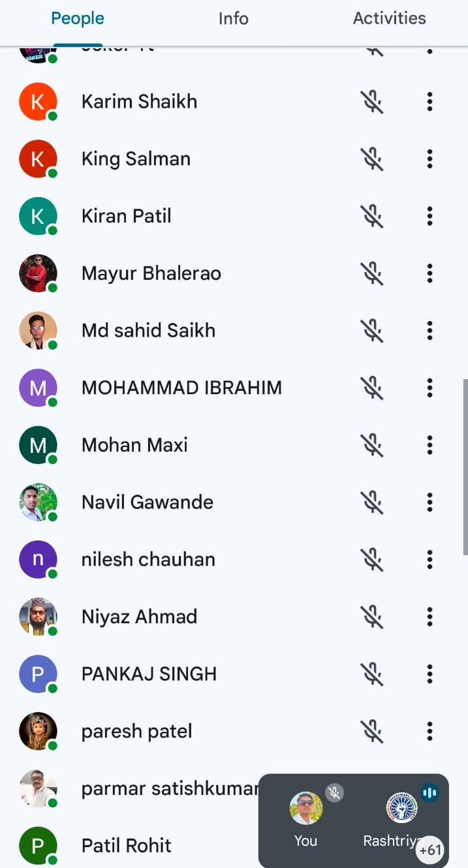
Task: Click mic icon beside Mayur Bhalerao
Action: 372,273
